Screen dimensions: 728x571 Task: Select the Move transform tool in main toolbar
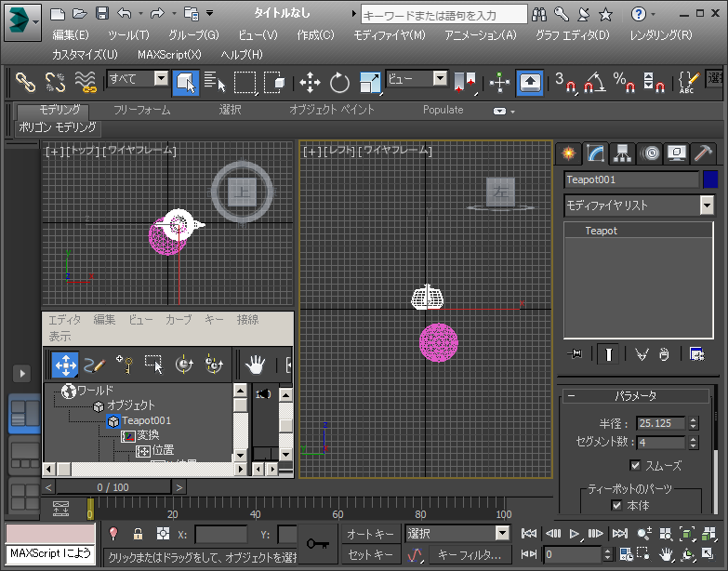tap(310, 83)
